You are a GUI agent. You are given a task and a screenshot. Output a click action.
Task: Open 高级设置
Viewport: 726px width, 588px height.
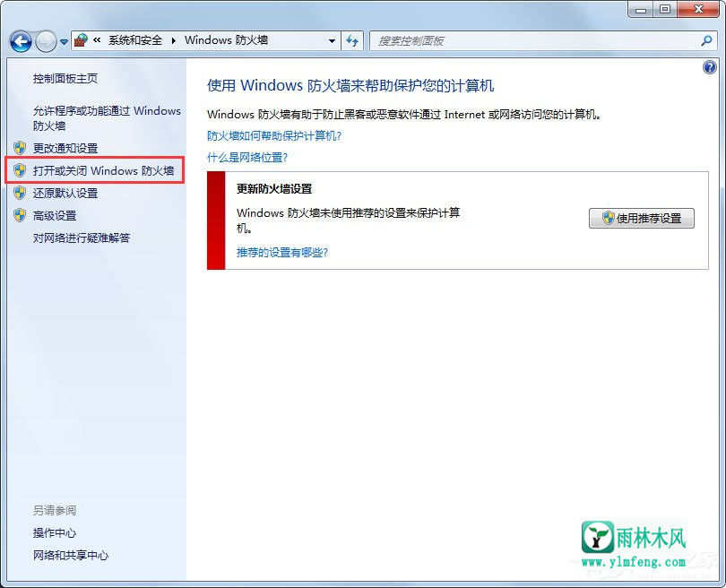coord(55,215)
